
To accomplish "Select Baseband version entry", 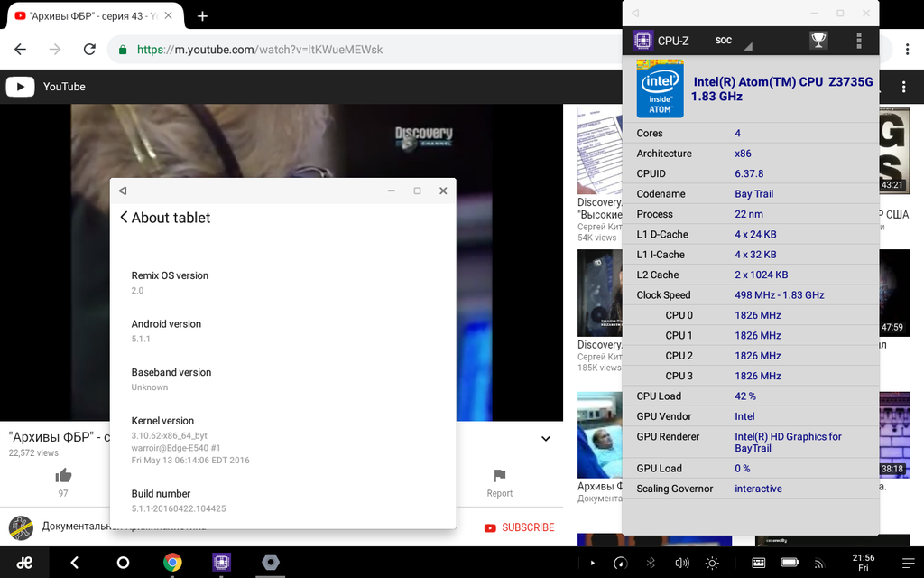I will coord(282,379).
